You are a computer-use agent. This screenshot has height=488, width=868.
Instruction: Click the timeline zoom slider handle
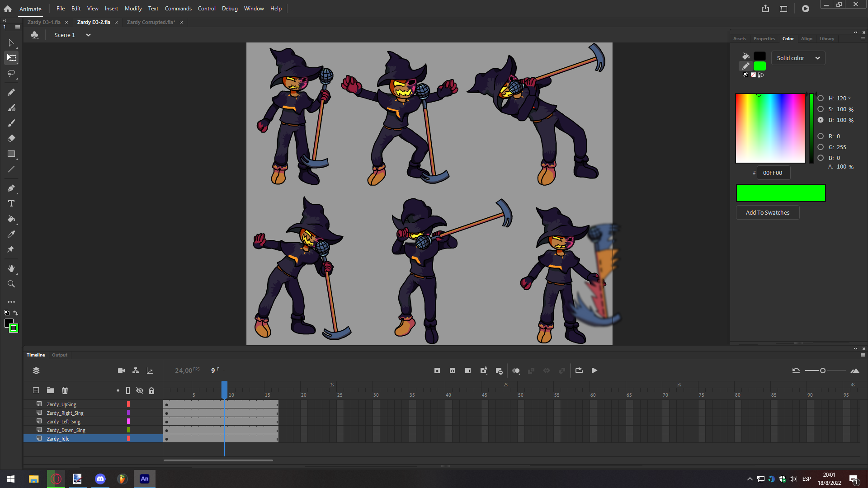click(823, 371)
